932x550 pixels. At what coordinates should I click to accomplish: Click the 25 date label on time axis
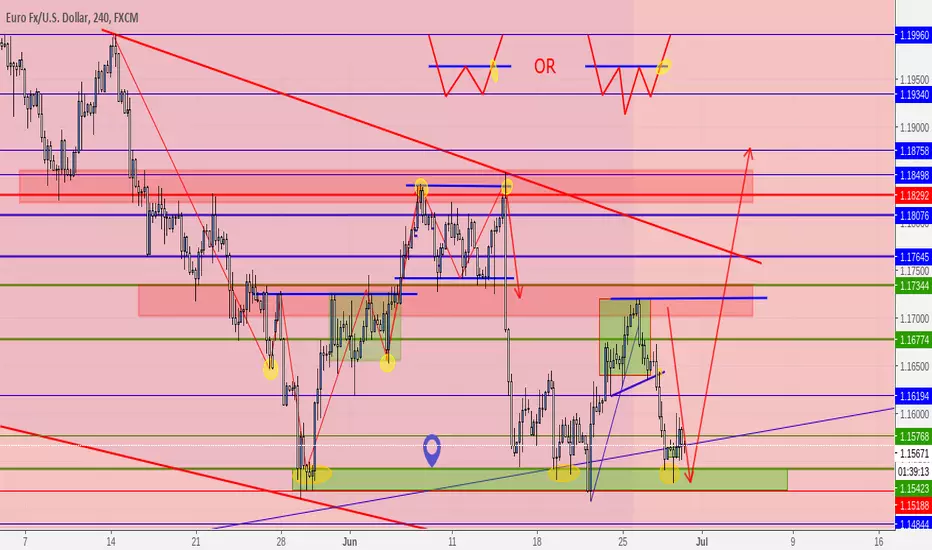(x=623, y=542)
